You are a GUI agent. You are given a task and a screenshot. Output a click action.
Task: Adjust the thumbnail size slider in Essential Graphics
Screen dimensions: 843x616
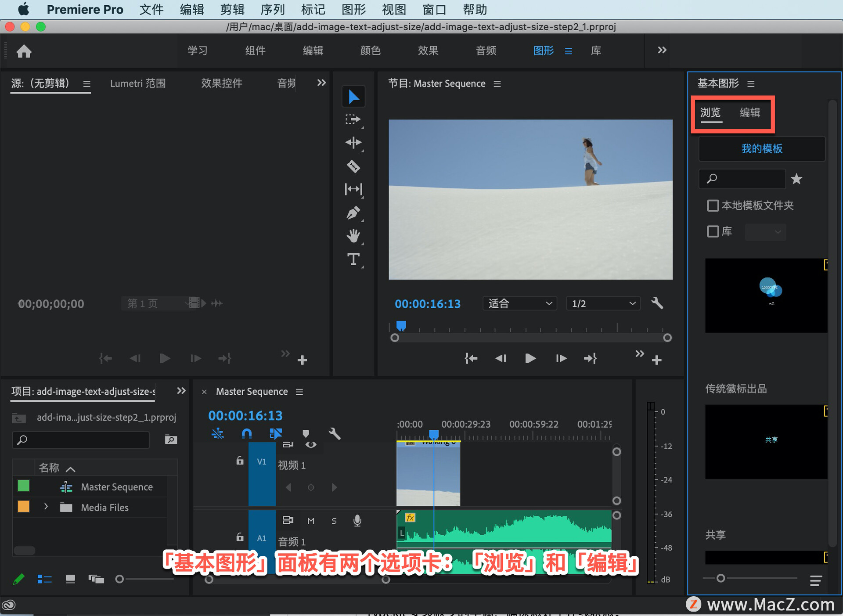(x=721, y=578)
